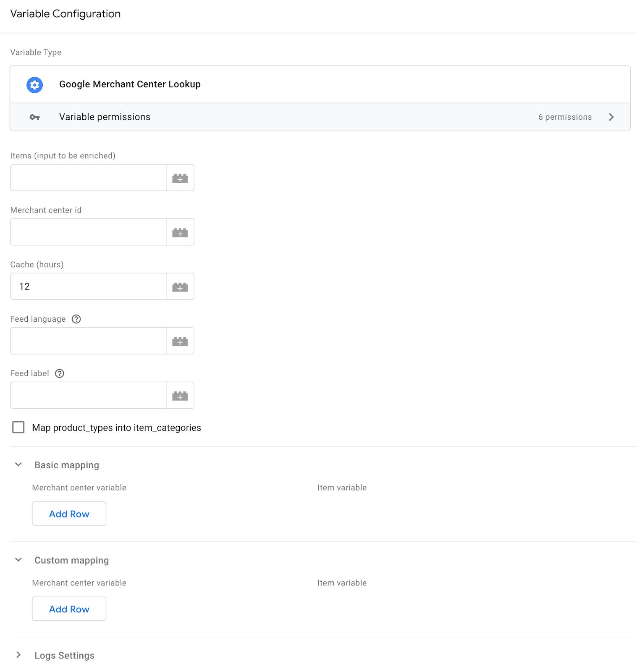Image resolution: width=637 pixels, height=672 pixels.
Task: Click the Merchant center id input field
Action: pos(88,232)
